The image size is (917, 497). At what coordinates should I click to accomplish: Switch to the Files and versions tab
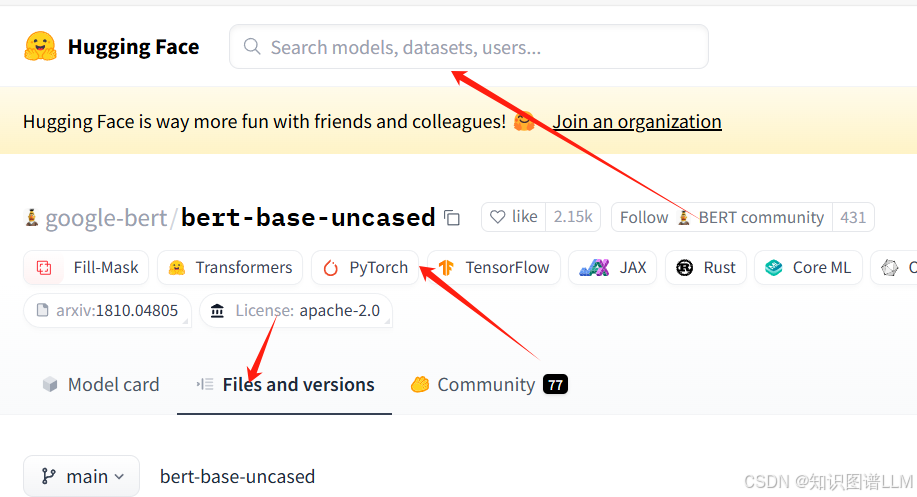(285, 385)
